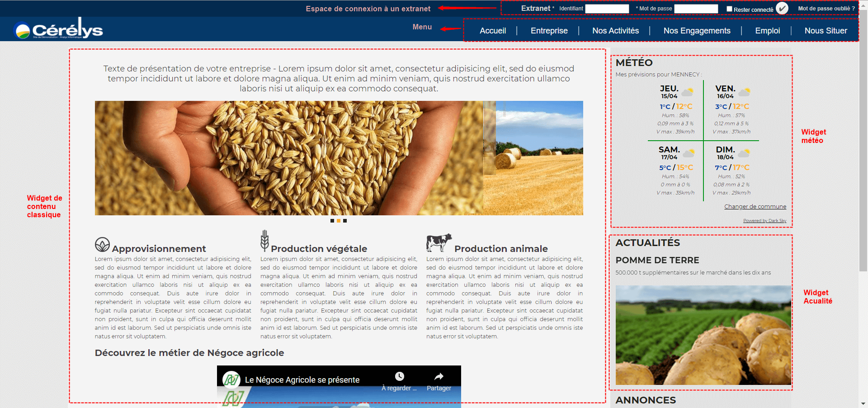Click the Production animale cow icon
Image resolution: width=868 pixels, height=408 pixels.
tap(439, 243)
